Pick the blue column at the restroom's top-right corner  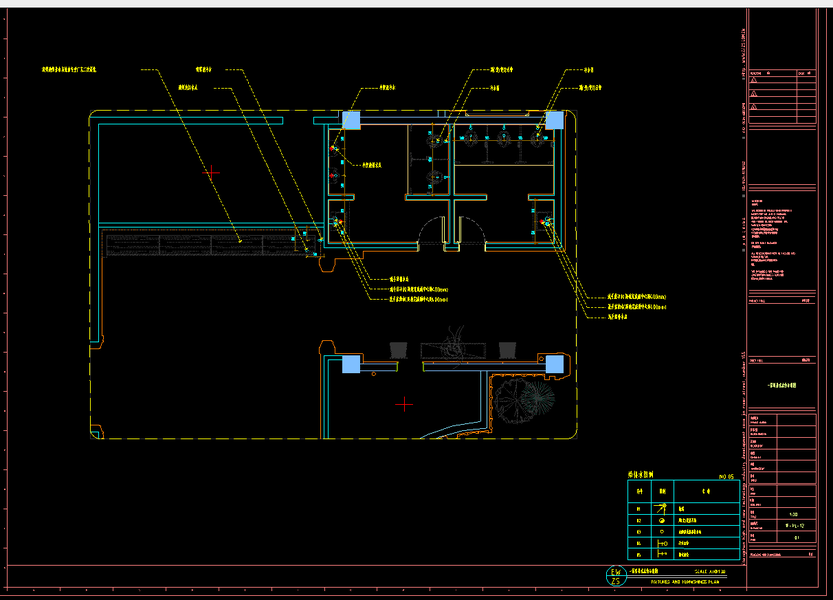tap(555, 120)
